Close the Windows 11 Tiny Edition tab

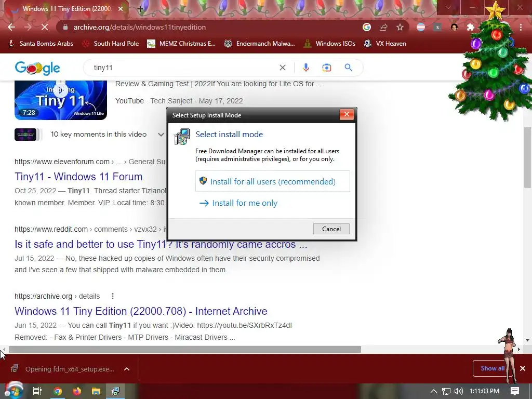tap(121, 9)
